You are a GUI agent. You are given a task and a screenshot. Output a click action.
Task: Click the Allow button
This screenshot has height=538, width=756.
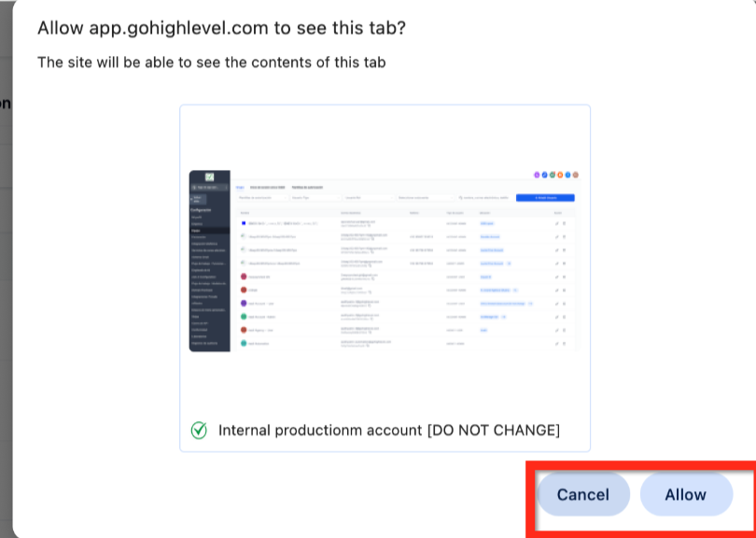686,495
